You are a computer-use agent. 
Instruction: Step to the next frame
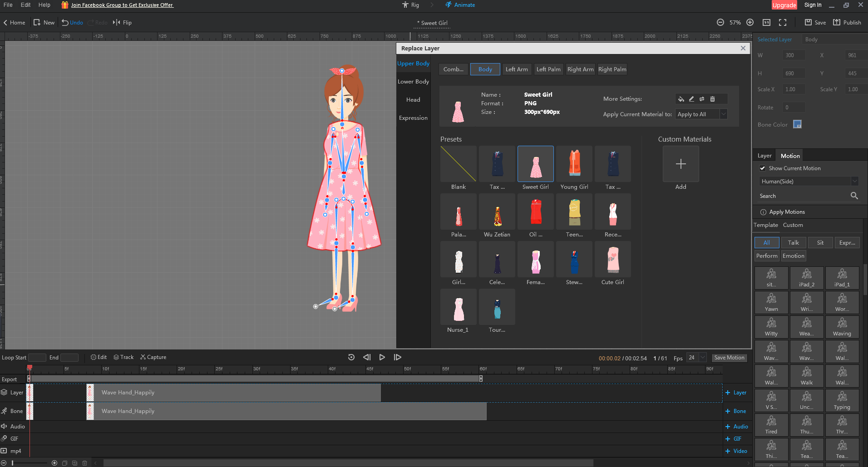tap(398, 357)
